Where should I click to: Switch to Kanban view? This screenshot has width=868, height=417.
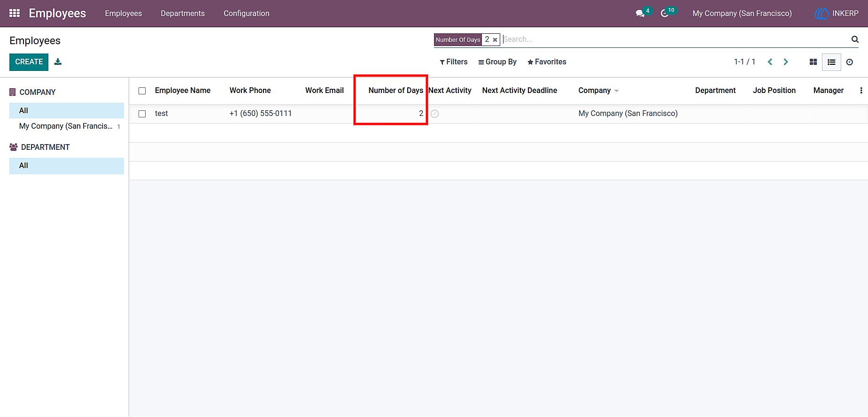[814, 62]
